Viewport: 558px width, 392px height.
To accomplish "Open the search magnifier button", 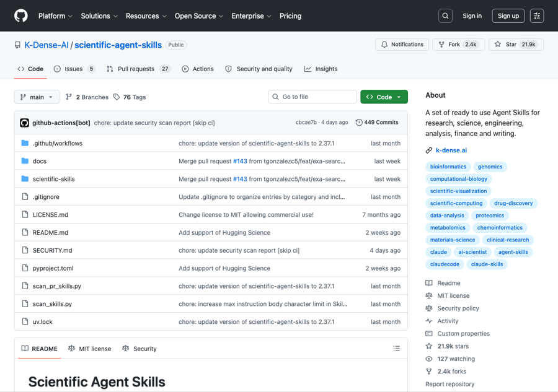I will click(x=445, y=16).
